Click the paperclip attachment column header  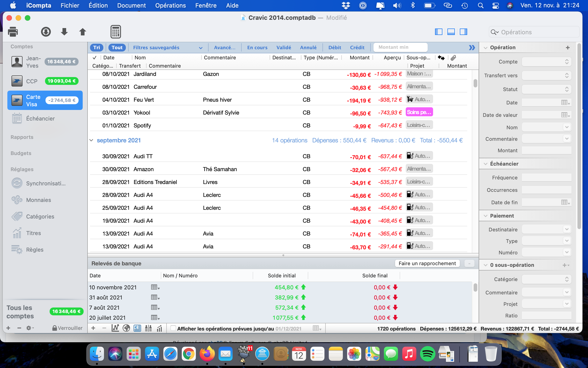click(x=453, y=58)
